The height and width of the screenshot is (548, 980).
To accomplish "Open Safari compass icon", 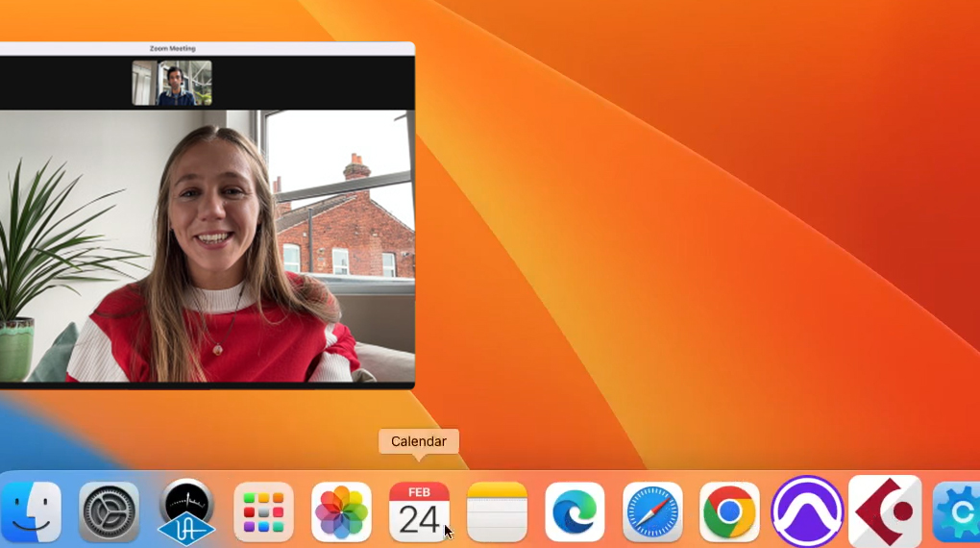I will point(652,511).
